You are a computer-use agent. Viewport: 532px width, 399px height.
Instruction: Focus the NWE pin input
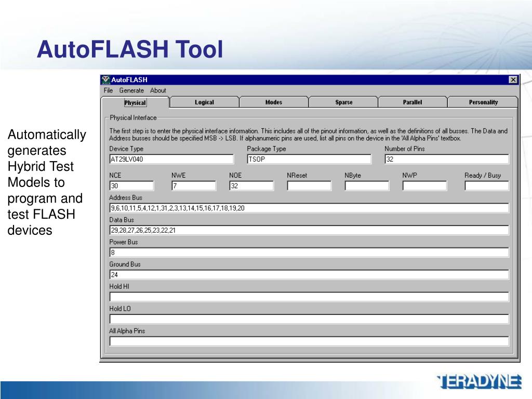click(194, 186)
